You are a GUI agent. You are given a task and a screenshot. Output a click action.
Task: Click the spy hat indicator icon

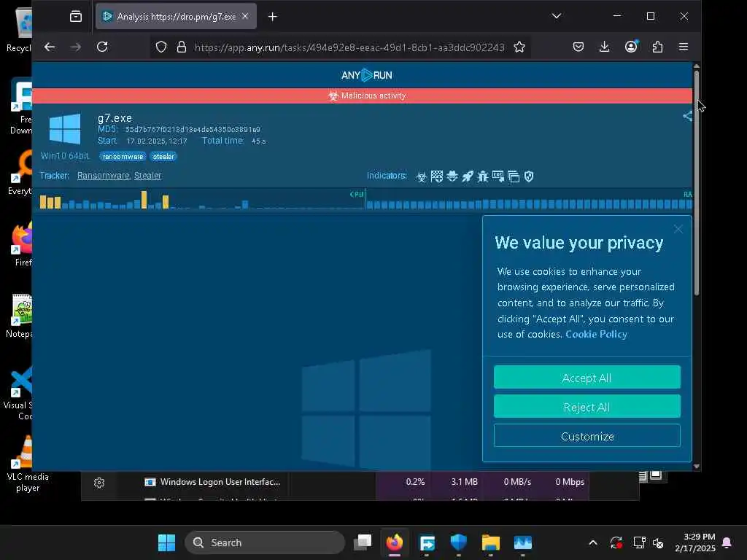point(452,176)
